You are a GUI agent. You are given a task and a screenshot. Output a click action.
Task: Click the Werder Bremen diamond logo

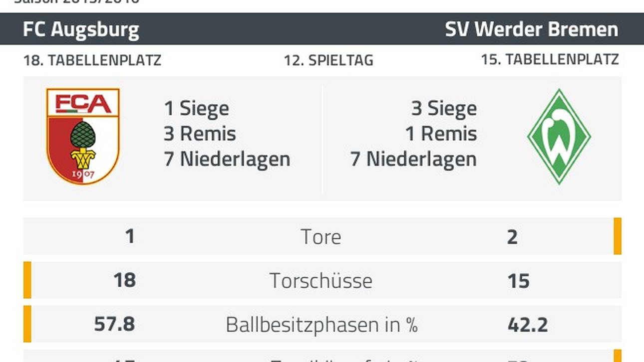pos(559,136)
